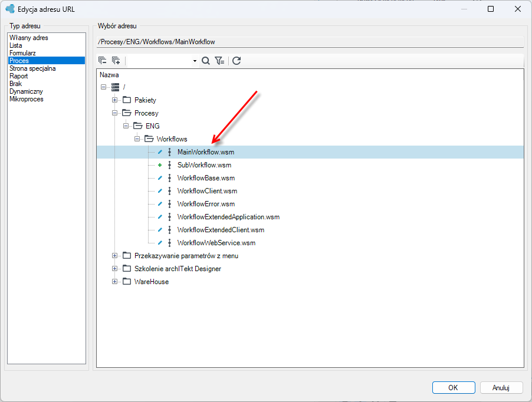Viewport: 532px width, 402px height.
Task: Choose Mikroproces in address type list
Action: pyautogui.click(x=27, y=99)
